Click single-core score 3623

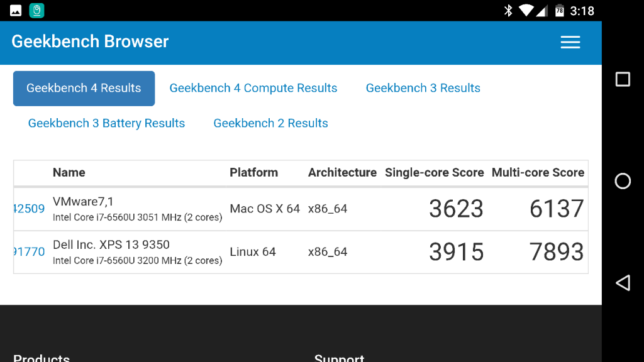click(456, 209)
